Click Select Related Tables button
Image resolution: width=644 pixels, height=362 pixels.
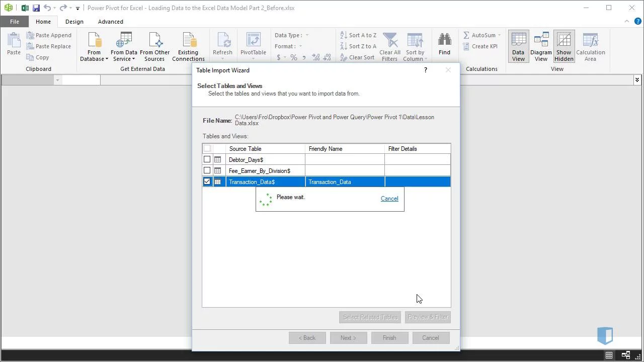click(370, 317)
